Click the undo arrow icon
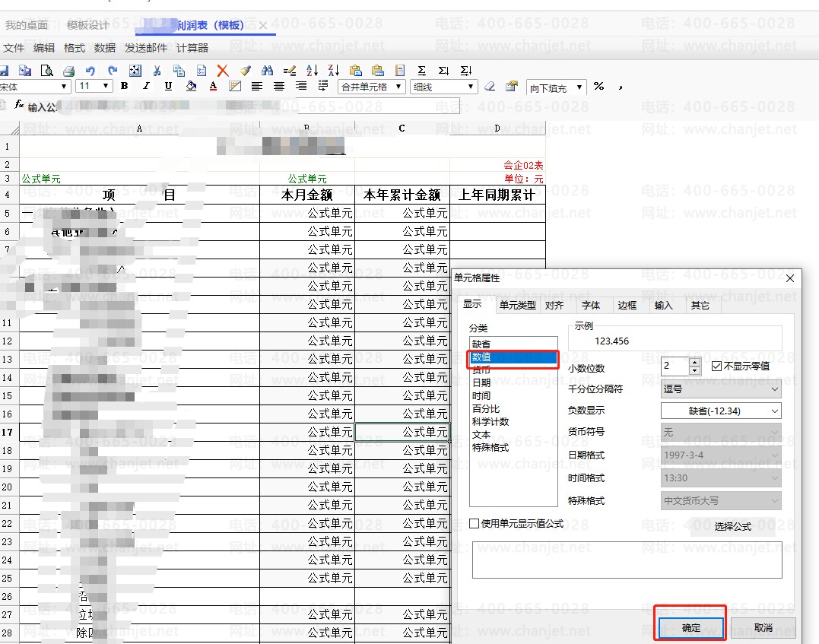 [90, 71]
